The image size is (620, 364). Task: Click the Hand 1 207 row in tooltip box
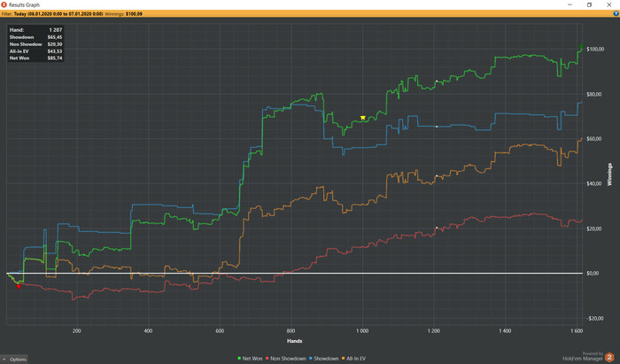[x=35, y=29]
